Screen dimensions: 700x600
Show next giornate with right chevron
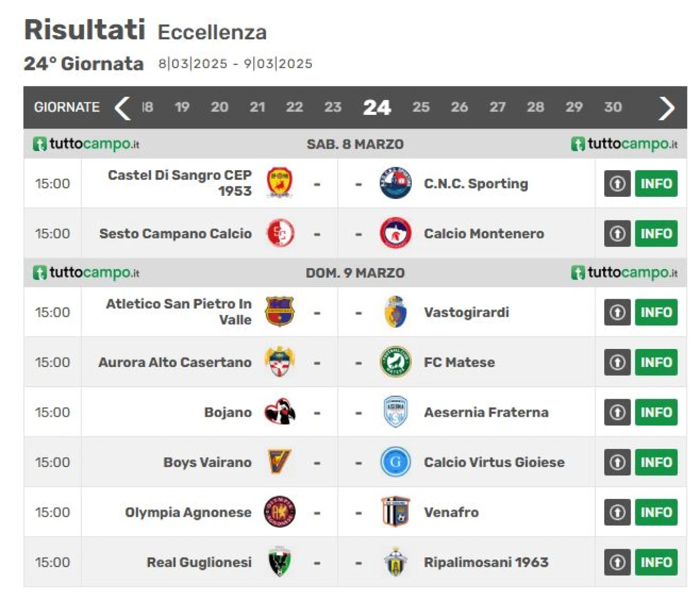[666, 107]
